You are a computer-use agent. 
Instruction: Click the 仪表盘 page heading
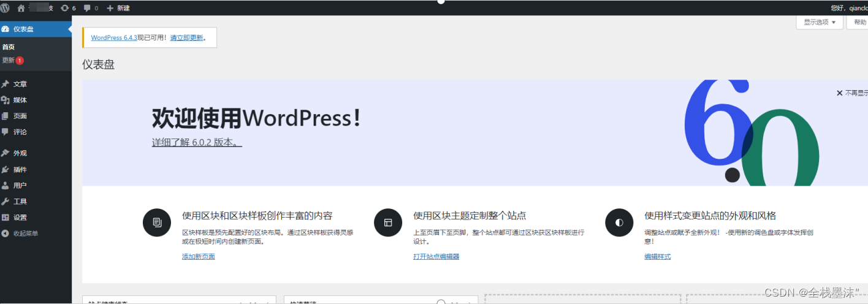tap(98, 64)
